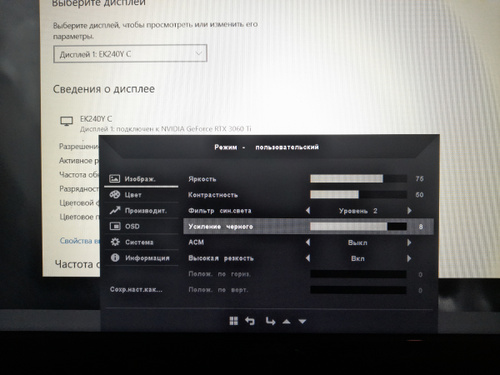500x375 pixels.
Task: Click the back return arrow icon
Action: tap(250, 321)
